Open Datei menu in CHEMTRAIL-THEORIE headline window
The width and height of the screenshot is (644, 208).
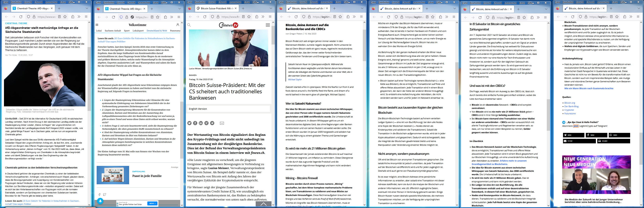6,2
